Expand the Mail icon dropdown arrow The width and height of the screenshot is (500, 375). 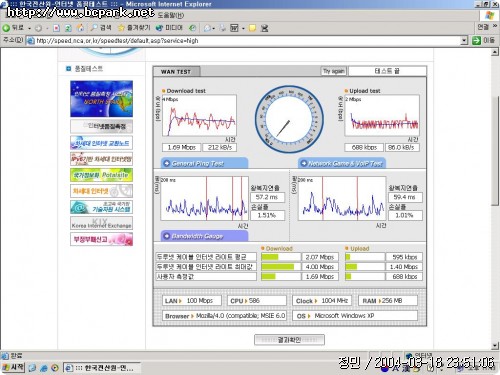(x=214, y=29)
